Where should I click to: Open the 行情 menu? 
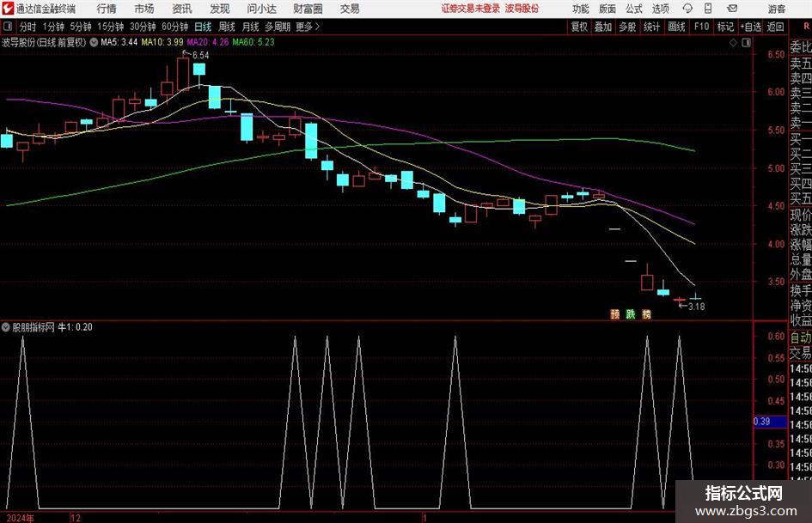(x=107, y=9)
